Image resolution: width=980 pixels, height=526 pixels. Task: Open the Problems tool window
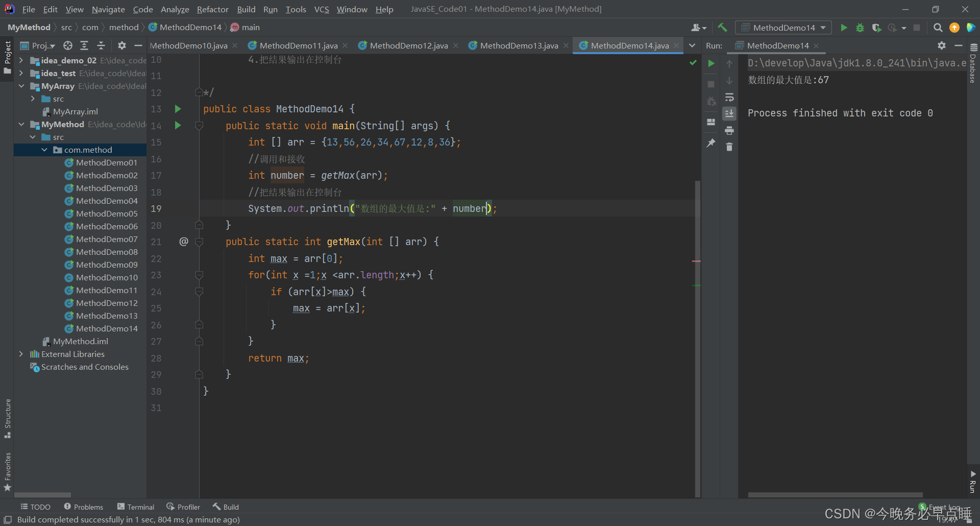tap(84, 507)
